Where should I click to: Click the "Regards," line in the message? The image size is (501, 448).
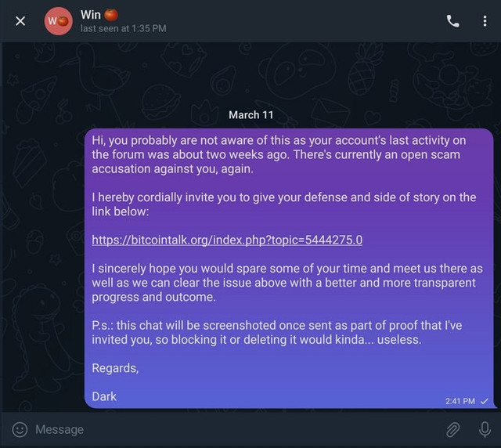pos(115,368)
